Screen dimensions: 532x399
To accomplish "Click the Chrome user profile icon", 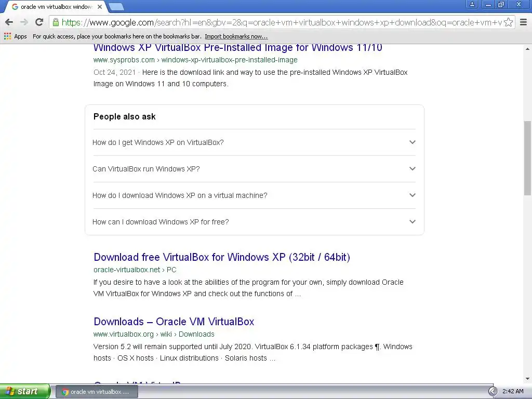I will [472, 4].
